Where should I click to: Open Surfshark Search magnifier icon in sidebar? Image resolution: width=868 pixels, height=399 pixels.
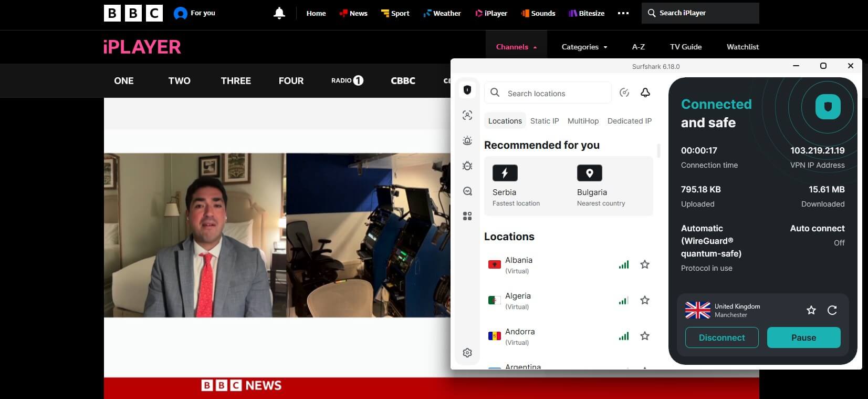(467, 191)
